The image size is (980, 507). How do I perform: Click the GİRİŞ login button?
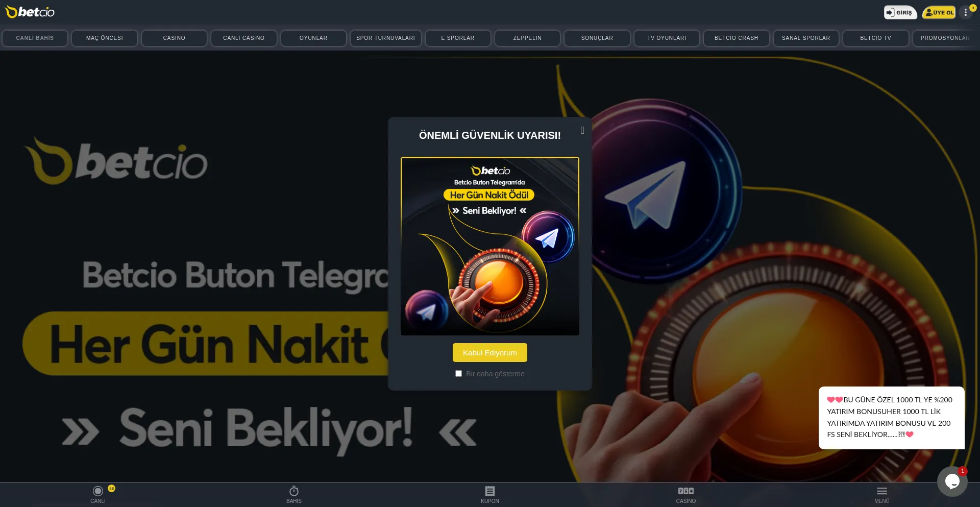point(900,12)
